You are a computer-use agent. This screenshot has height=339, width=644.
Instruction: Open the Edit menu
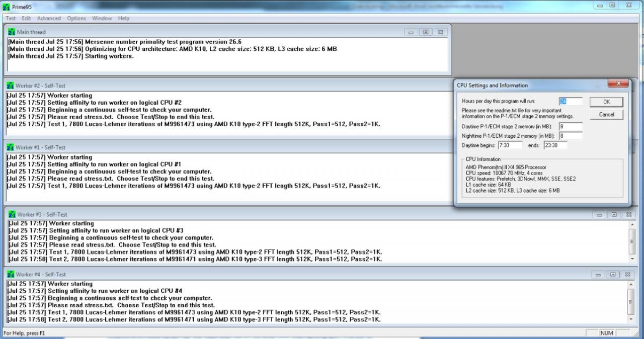click(26, 18)
